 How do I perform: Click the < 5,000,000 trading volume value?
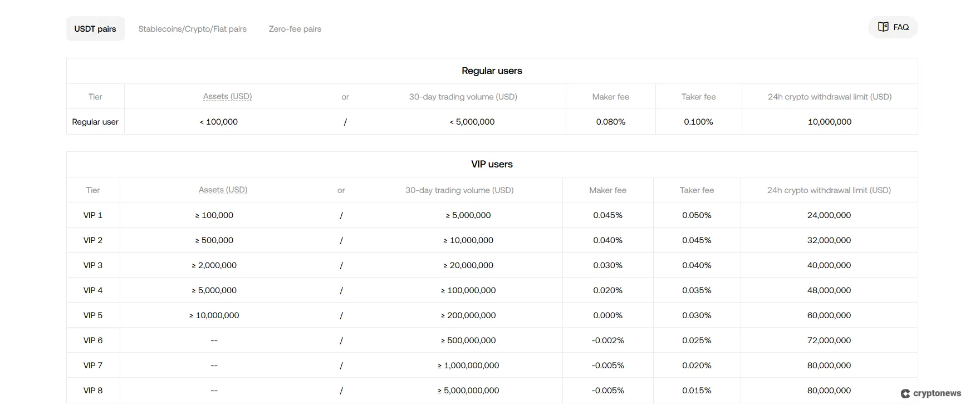[472, 122]
